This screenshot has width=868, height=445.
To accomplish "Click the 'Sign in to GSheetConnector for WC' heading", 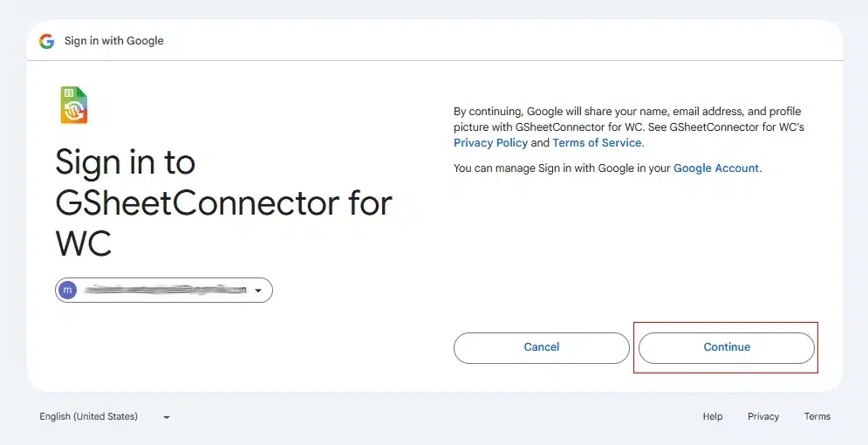I will click(223, 203).
